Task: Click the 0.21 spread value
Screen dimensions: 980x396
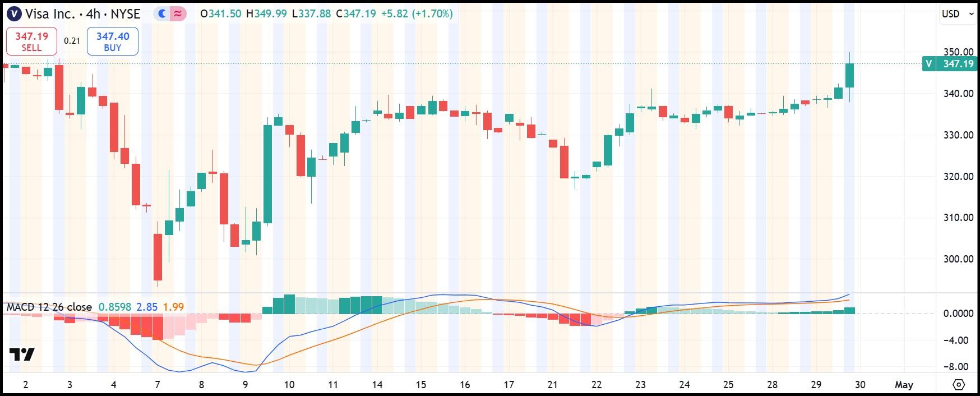Action: click(x=72, y=41)
